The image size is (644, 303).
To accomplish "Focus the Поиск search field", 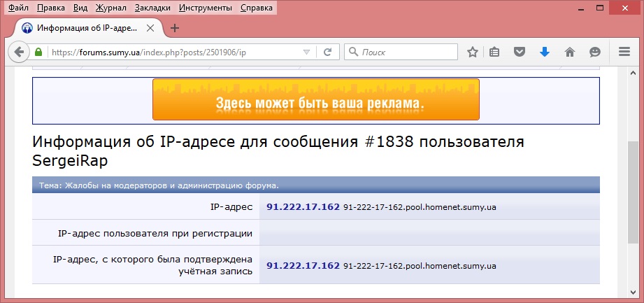I will click(407, 52).
